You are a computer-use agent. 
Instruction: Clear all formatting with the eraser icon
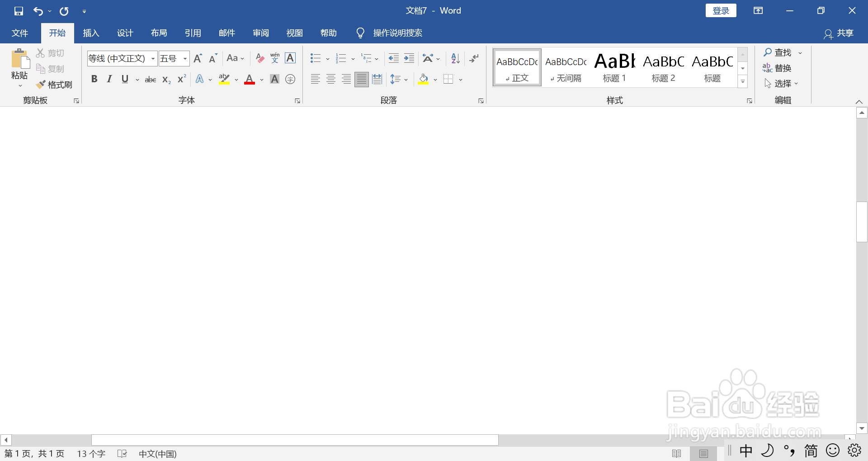coord(260,58)
